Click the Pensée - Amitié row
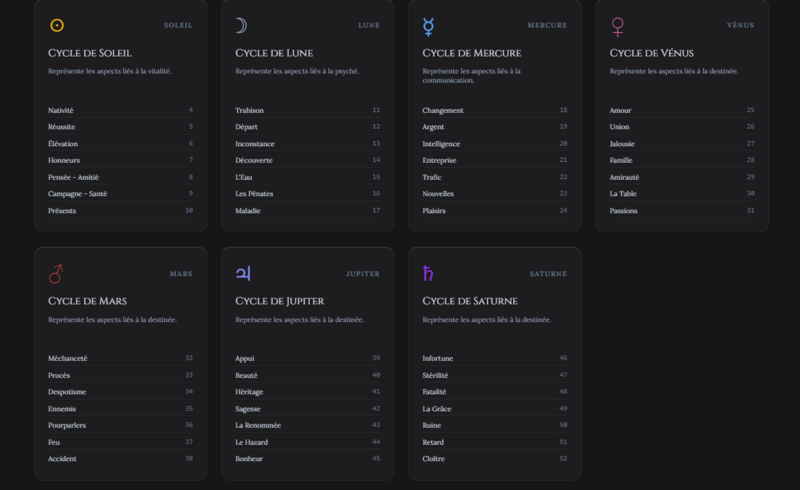 tap(120, 177)
